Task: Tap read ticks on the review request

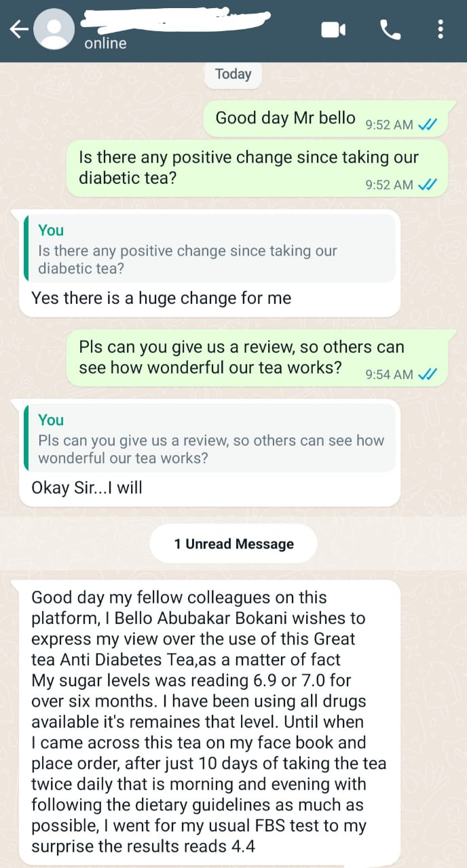Action: point(428,374)
